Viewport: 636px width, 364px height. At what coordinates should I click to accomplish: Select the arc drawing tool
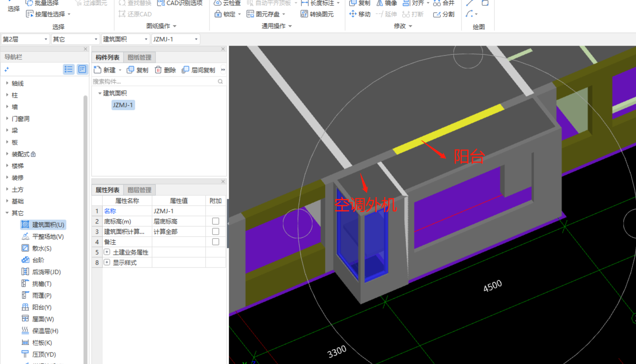470,14
